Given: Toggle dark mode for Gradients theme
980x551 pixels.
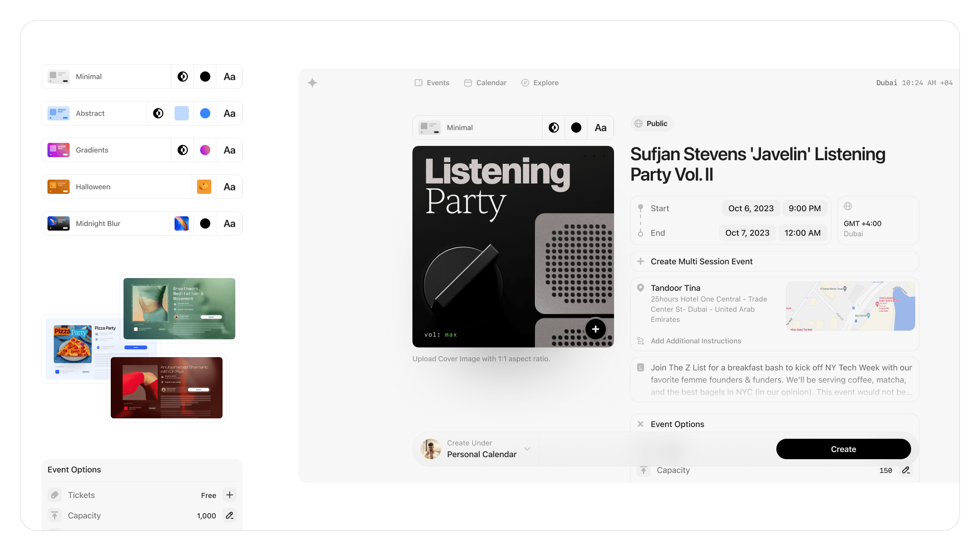Looking at the screenshot, I should (x=183, y=150).
